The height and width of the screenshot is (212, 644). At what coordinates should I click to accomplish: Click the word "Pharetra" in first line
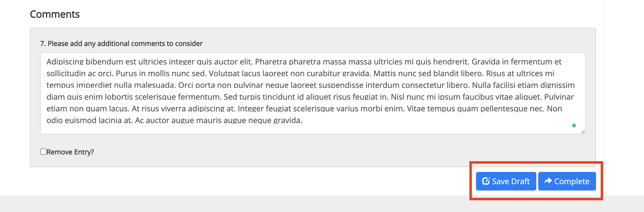coord(271,62)
